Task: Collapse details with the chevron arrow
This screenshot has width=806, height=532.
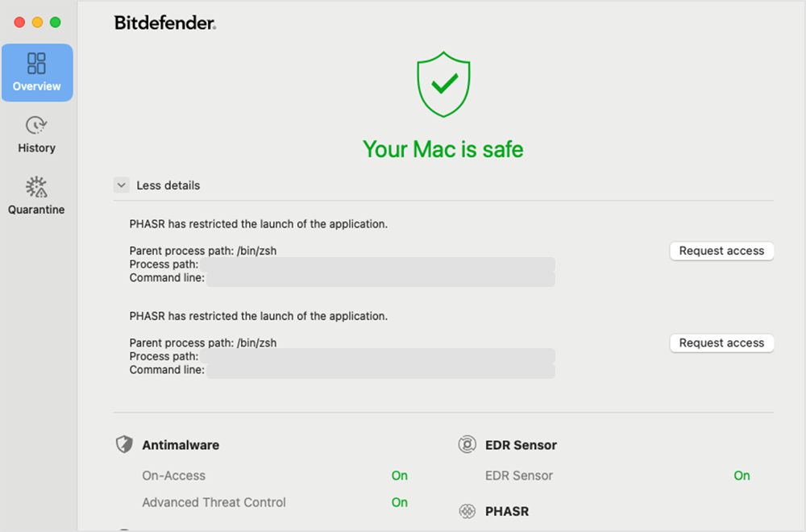Action: point(122,185)
